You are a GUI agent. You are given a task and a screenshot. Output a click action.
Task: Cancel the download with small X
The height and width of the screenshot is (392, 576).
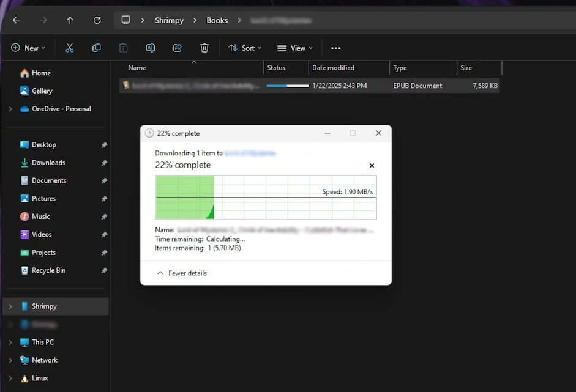pos(372,166)
